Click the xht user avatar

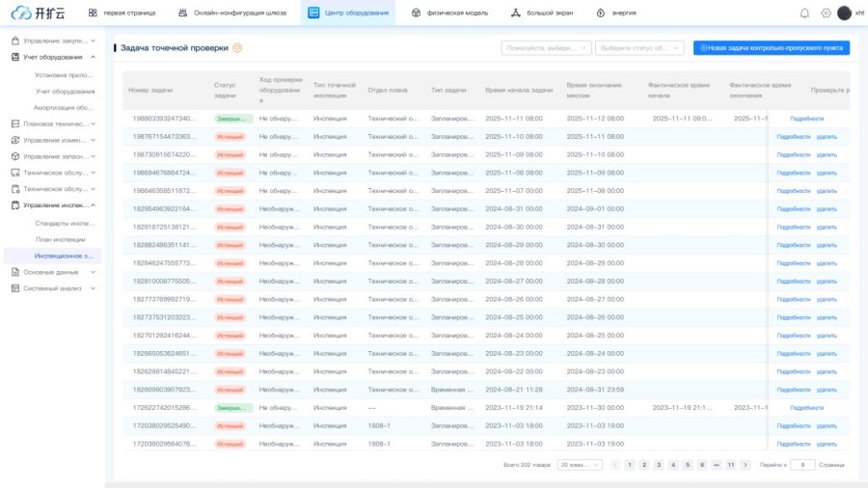click(844, 13)
